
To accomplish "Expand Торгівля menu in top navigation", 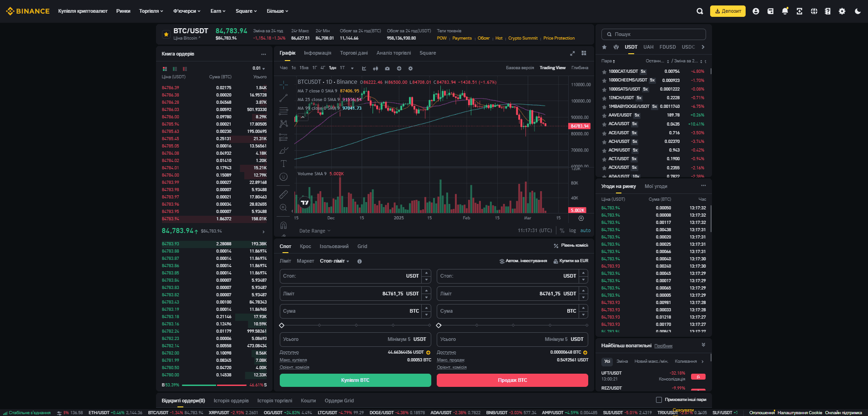I will [151, 11].
